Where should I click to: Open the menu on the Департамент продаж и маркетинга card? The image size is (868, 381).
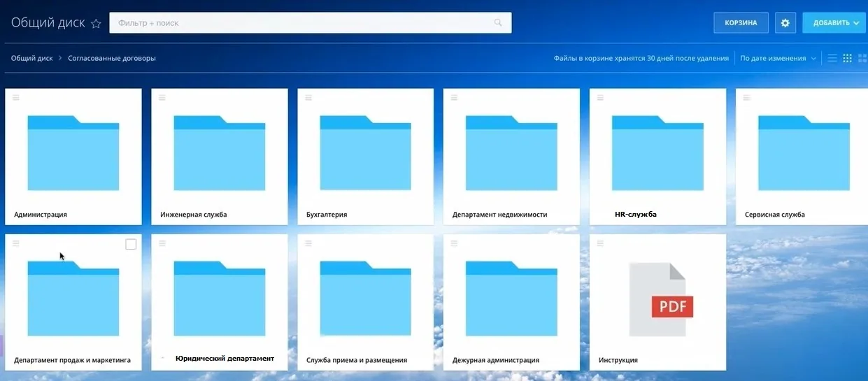click(x=16, y=243)
